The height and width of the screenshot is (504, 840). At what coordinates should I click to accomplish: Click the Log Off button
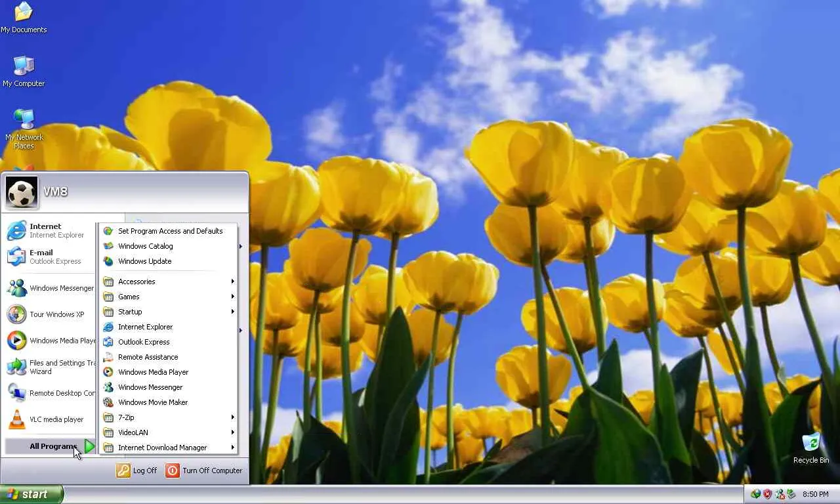point(137,471)
